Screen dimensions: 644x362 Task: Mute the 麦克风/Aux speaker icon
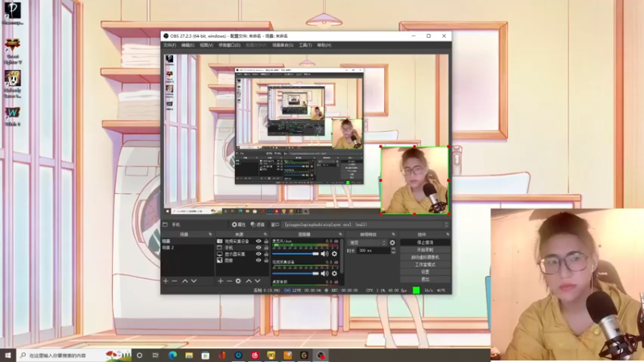(324, 253)
